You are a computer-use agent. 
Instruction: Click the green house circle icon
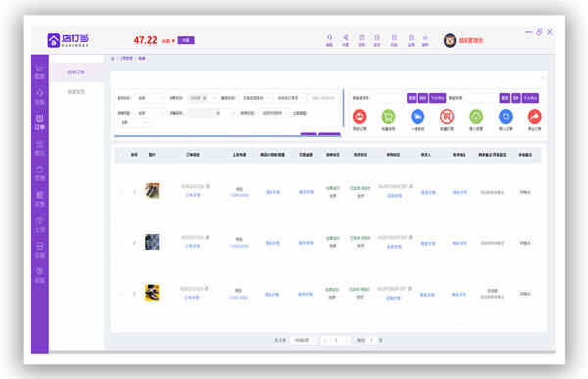476,117
